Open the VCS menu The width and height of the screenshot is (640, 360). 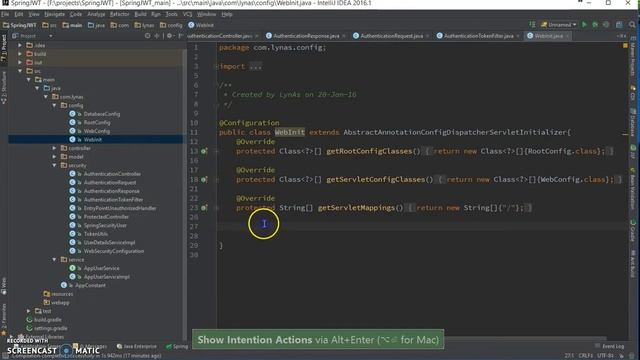tap(187, 14)
